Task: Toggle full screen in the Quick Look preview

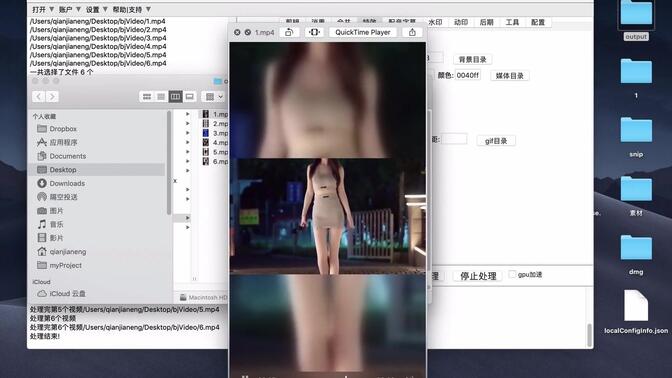Action: tap(314, 32)
